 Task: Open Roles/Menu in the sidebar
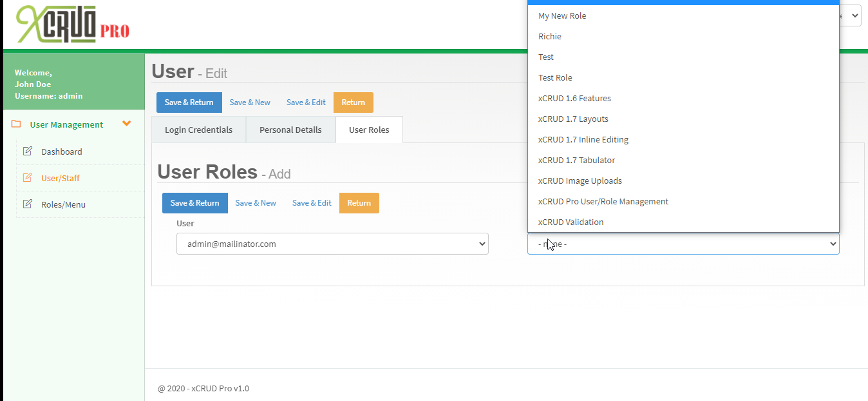click(x=63, y=204)
